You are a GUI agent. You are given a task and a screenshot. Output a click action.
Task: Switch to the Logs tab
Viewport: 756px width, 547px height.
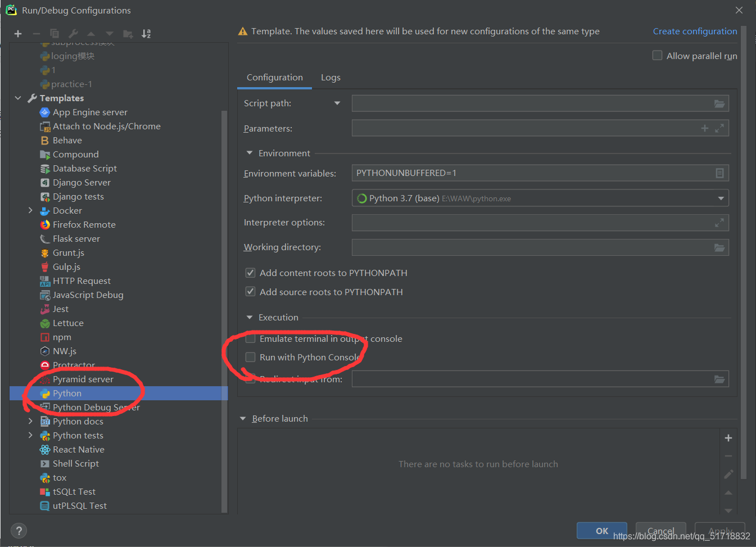point(331,78)
